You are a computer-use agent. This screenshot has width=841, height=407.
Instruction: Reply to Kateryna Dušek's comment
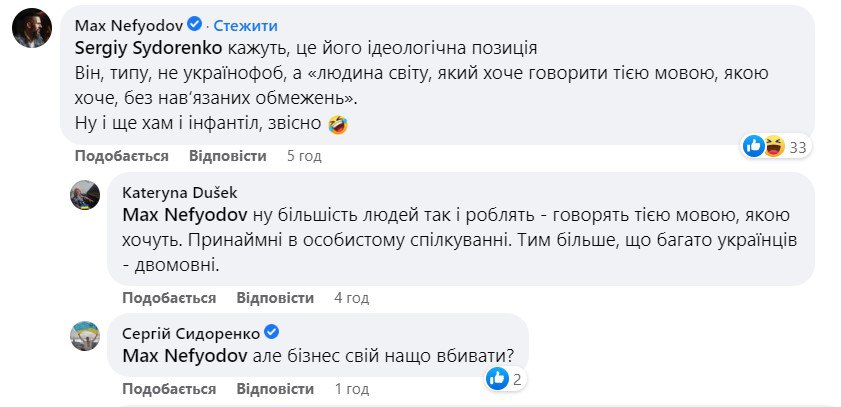click(275, 298)
